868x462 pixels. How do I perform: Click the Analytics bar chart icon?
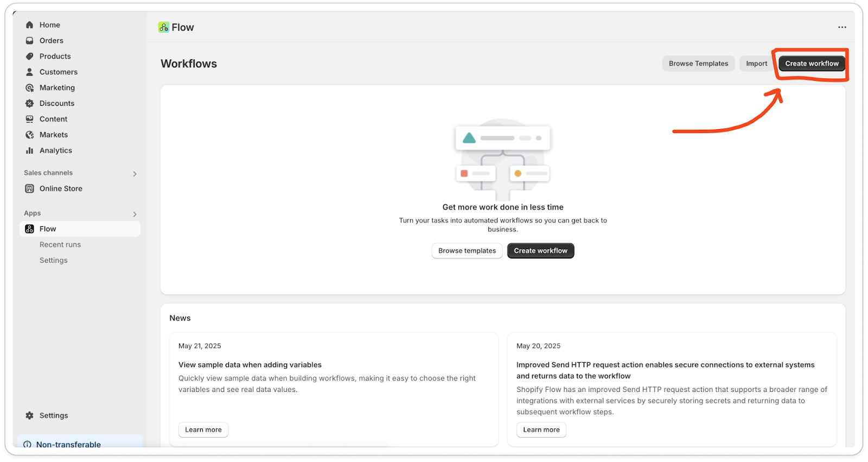point(30,151)
